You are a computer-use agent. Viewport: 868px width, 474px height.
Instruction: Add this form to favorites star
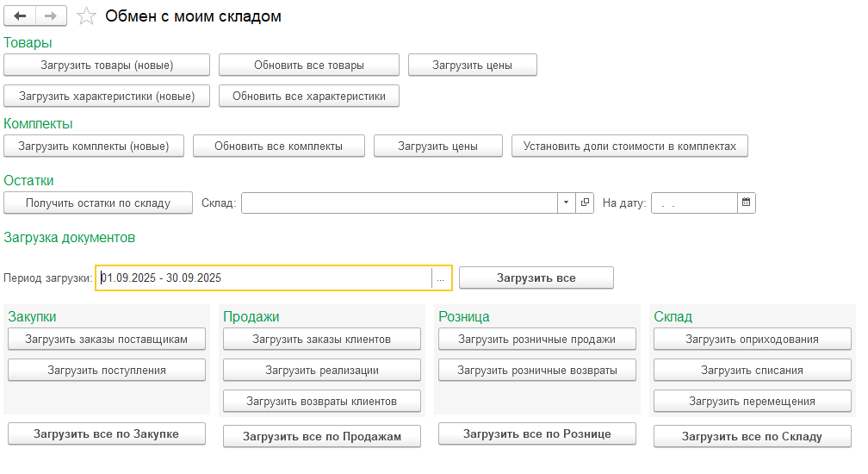point(86,16)
